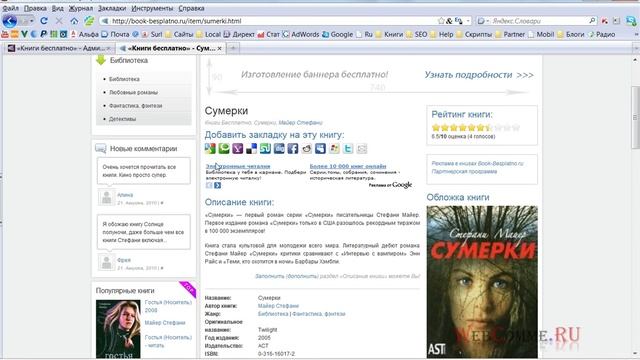Share the book via MySpace icon
Screen dimensions: 640x360
(320, 149)
